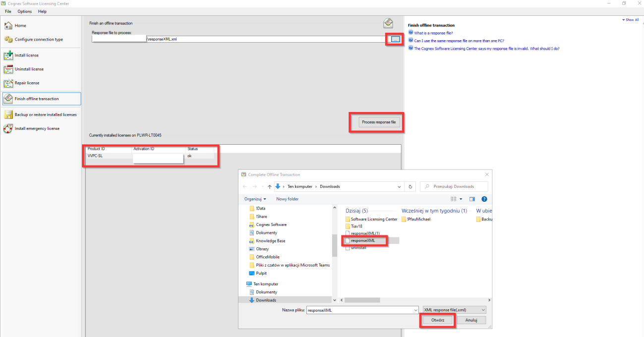Open the Options menu

(24, 11)
